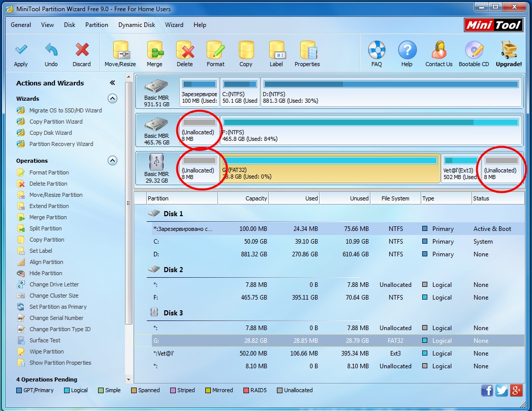Select the Move/Resize toolbar icon
Viewport: 532px width, 411px height.
pyautogui.click(x=120, y=49)
